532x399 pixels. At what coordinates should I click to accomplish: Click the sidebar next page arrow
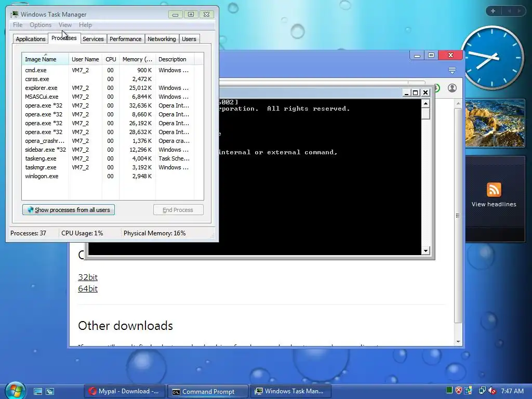click(519, 11)
